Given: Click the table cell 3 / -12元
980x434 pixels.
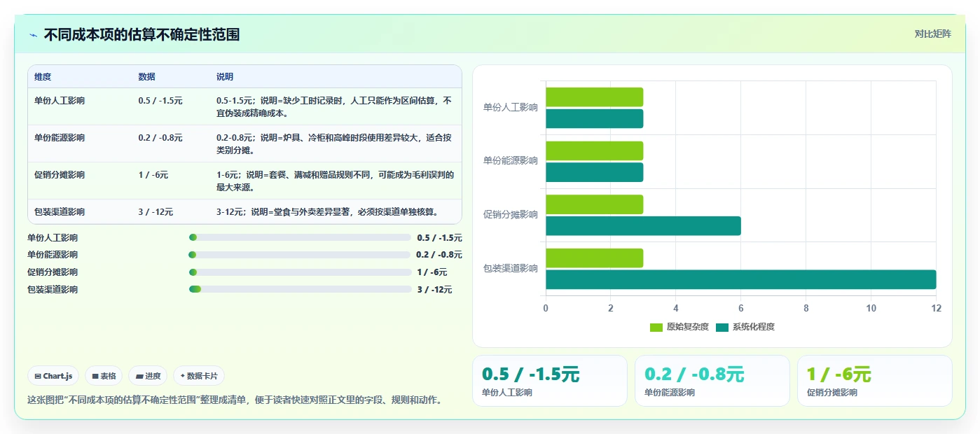Looking at the screenshot, I should point(156,212).
